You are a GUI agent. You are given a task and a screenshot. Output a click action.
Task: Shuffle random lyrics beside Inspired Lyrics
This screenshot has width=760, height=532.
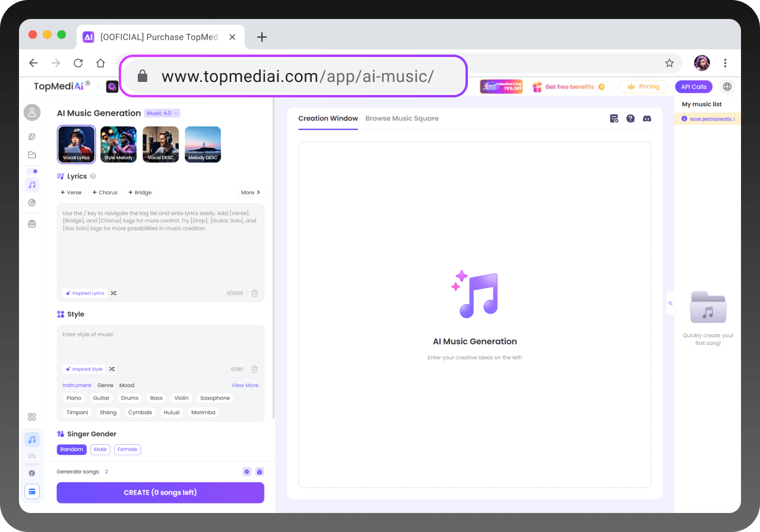[x=113, y=293]
